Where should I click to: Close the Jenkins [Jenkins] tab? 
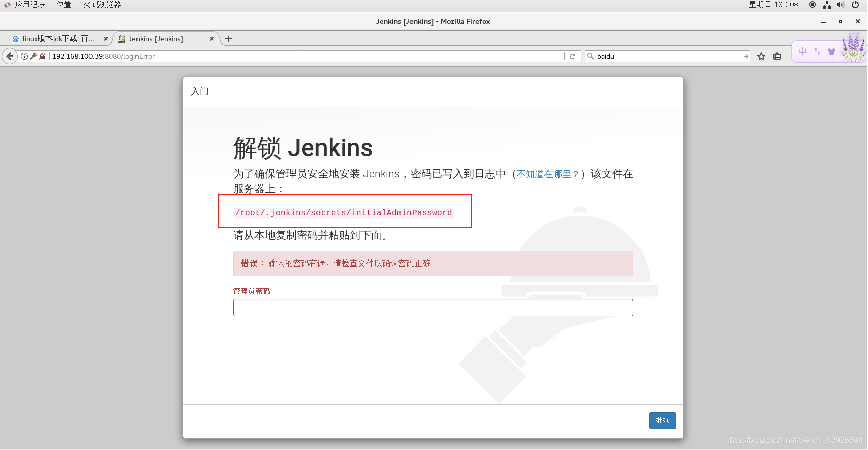click(212, 39)
